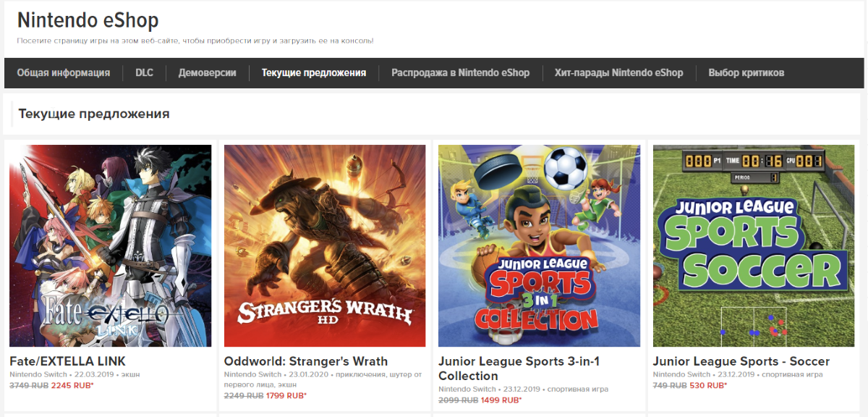The width and height of the screenshot is (868, 417).
Task: Click the 2245 RUB sale price
Action: pyautogui.click(x=73, y=385)
